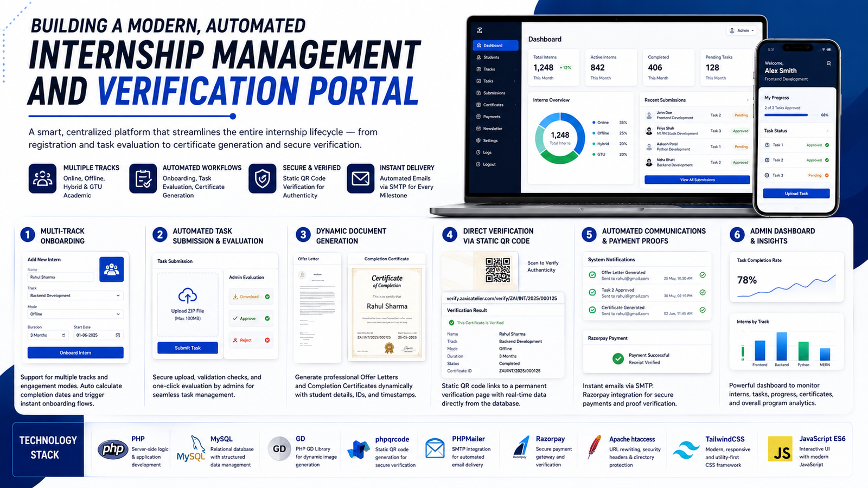
Task: Click Priya Shah's avatar in Recent Submissions
Action: tap(649, 131)
